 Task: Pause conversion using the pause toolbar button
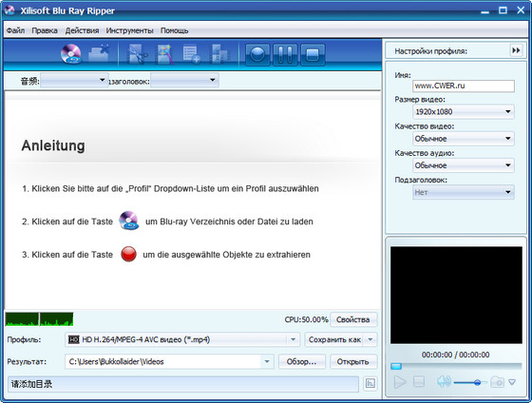285,54
